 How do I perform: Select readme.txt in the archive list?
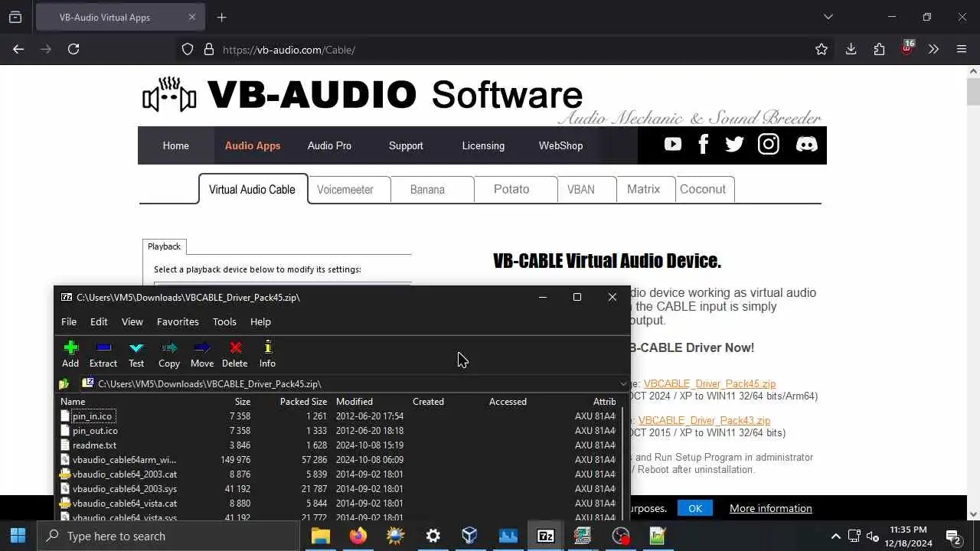coord(94,445)
